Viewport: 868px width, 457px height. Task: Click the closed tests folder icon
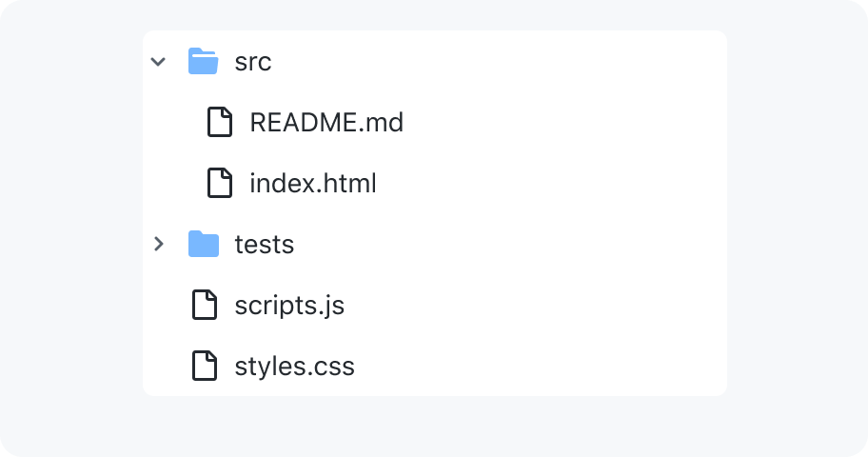pyautogui.click(x=203, y=244)
